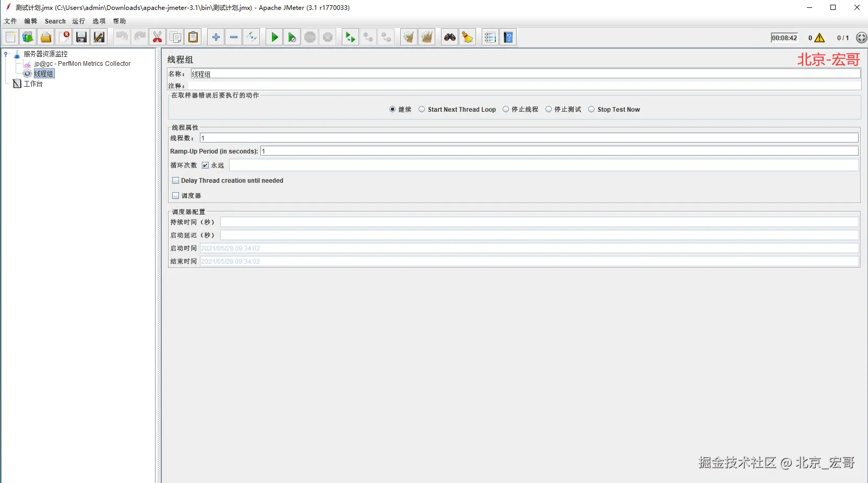Start the test with no pauses
The width and height of the screenshot is (868, 483).
292,37
